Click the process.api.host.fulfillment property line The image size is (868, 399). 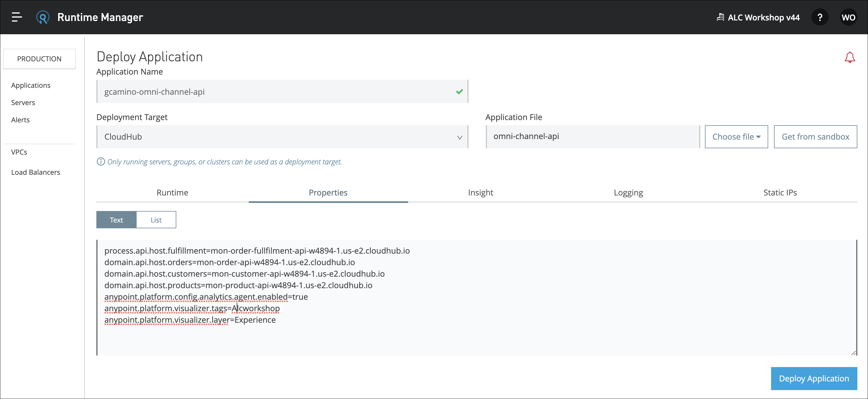[x=257, y=250]
